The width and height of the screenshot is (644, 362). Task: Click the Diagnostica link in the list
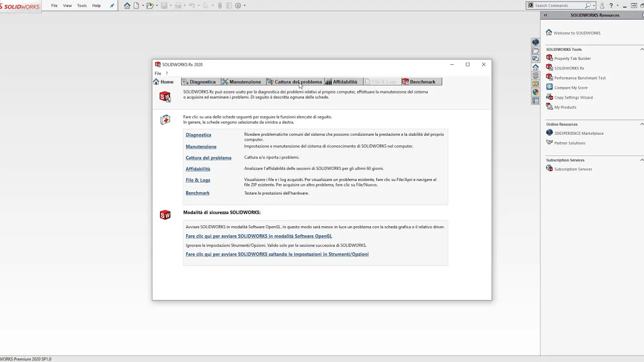pyautogui.click(x=198, y=135)
